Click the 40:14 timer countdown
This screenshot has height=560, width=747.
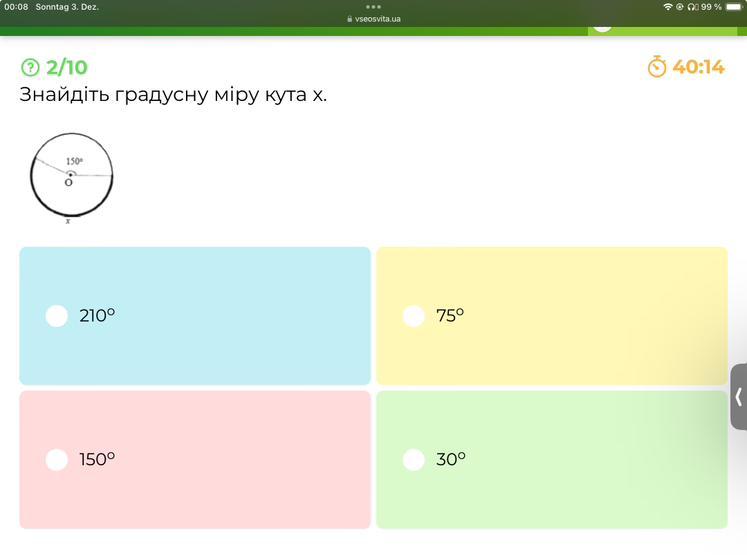click(698, 67)
